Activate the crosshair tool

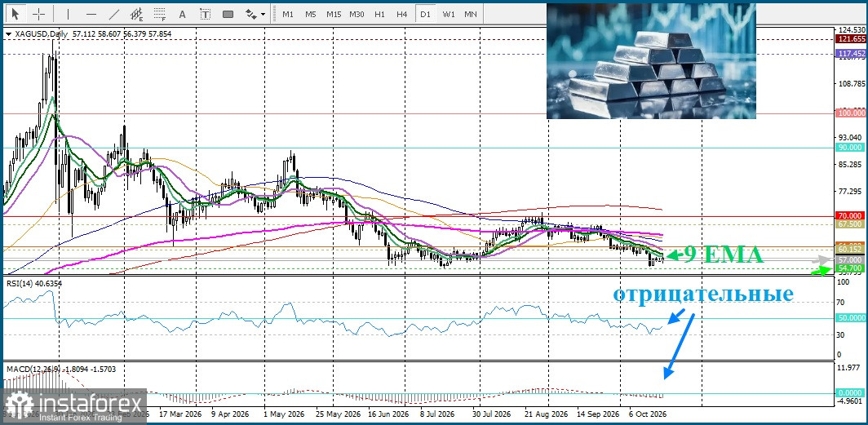(38, 14)
